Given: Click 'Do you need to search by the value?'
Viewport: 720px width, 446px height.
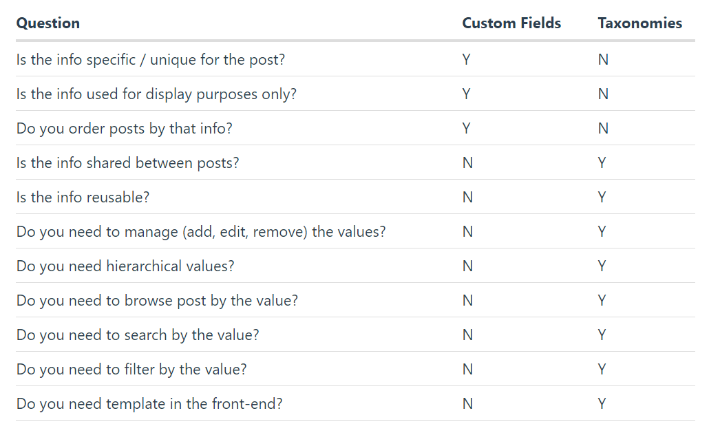Looking at the screenshot, I should [138, 335].
